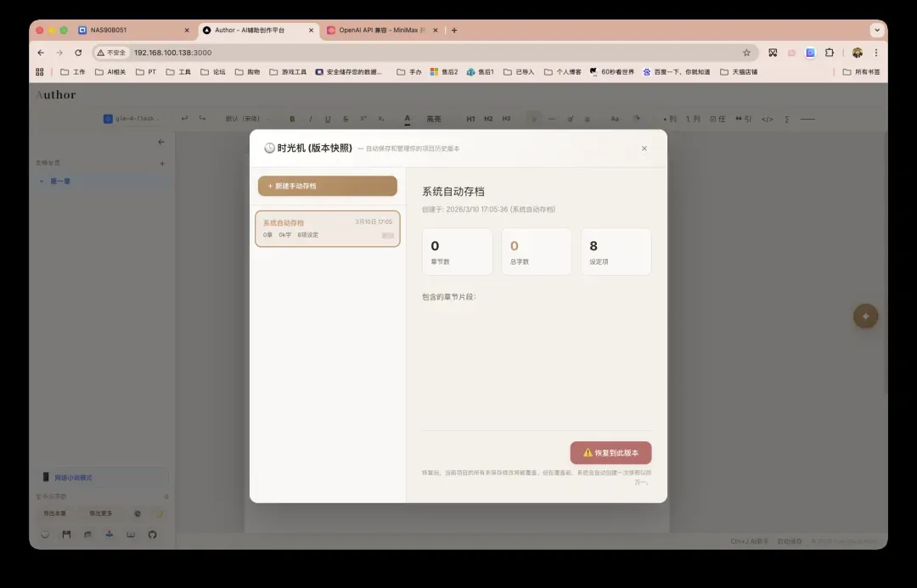Open settings via the gear icon
Screen dimensions: 917x588
click(138, 513)
